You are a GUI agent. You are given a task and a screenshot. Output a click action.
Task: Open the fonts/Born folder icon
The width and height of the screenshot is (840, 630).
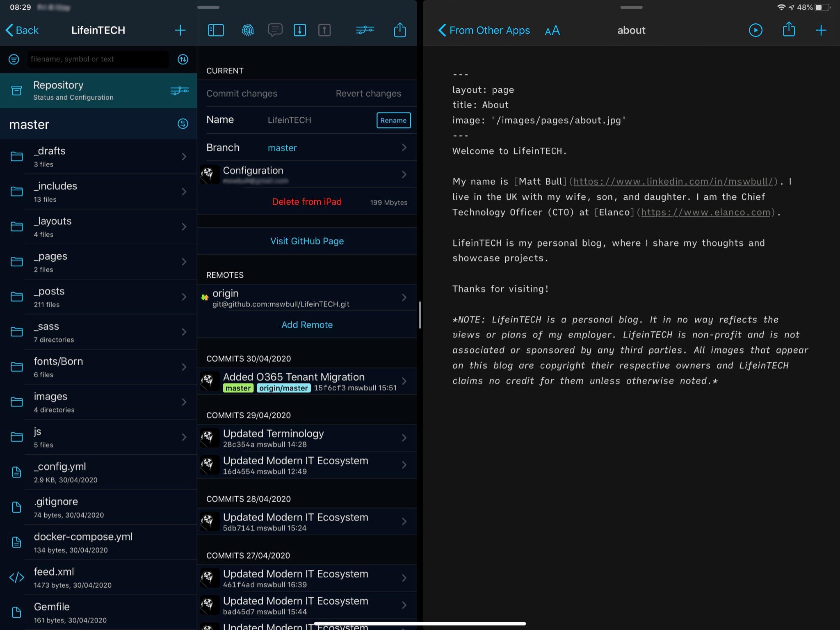pos(16,367)
